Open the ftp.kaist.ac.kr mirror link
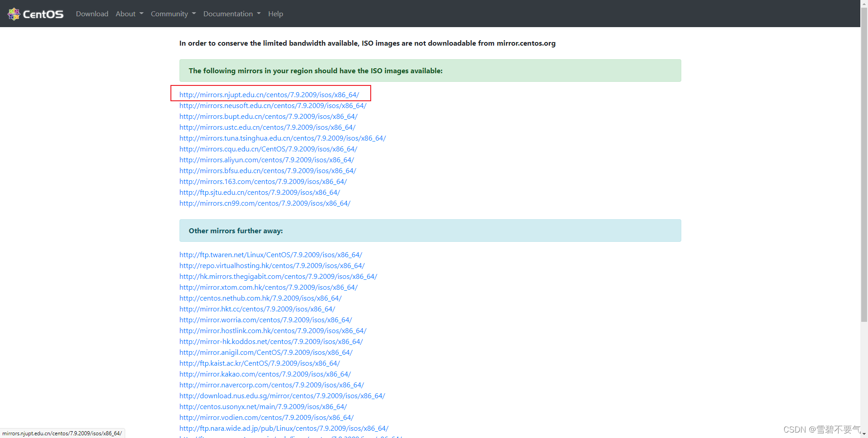868x438 pixels. [260, 363]
